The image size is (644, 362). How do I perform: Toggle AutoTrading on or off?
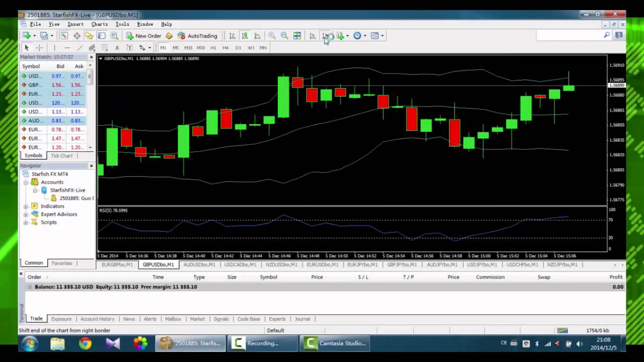click(x=197, y=36)
